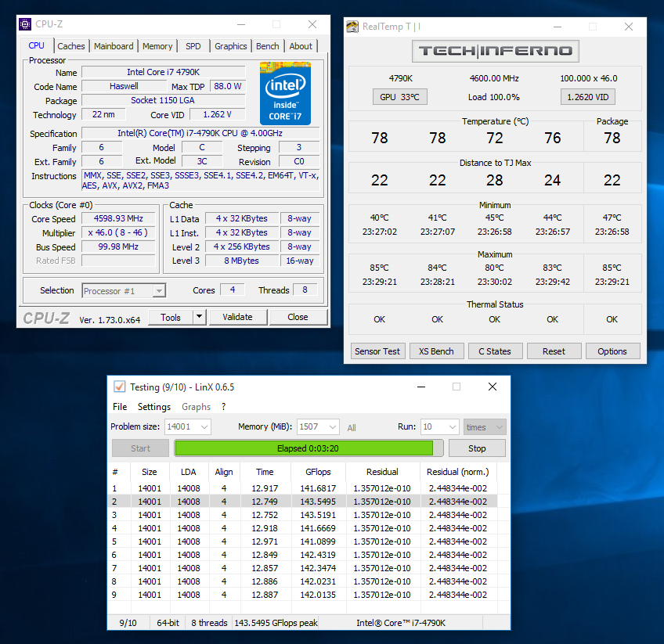
Task: Click the Core Speed 4598.93 MHz field
Action: (118, 218)
